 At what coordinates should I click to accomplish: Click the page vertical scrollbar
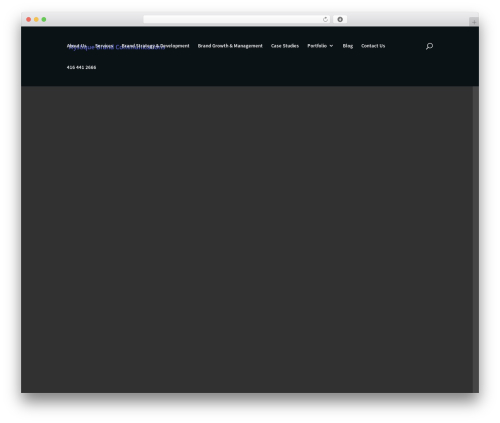[x=476, y=239]
